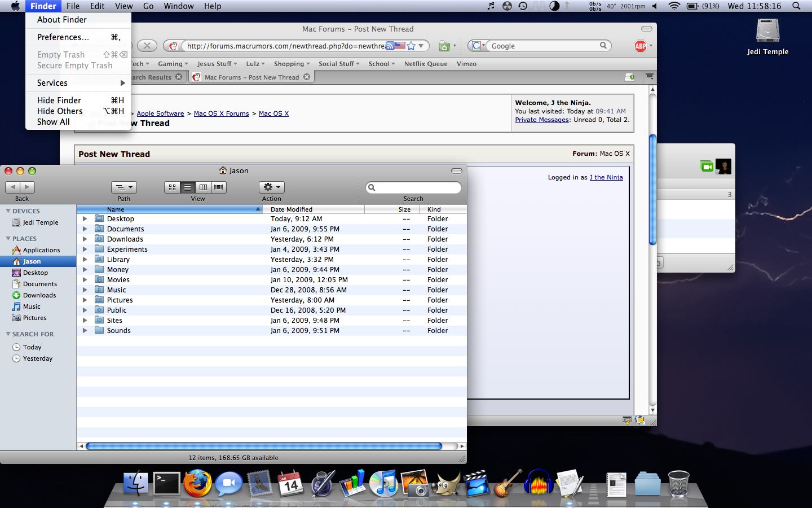Open the Finder Path dropdown
This screenshot has height=508, width=812.
(x=123, y=187)
